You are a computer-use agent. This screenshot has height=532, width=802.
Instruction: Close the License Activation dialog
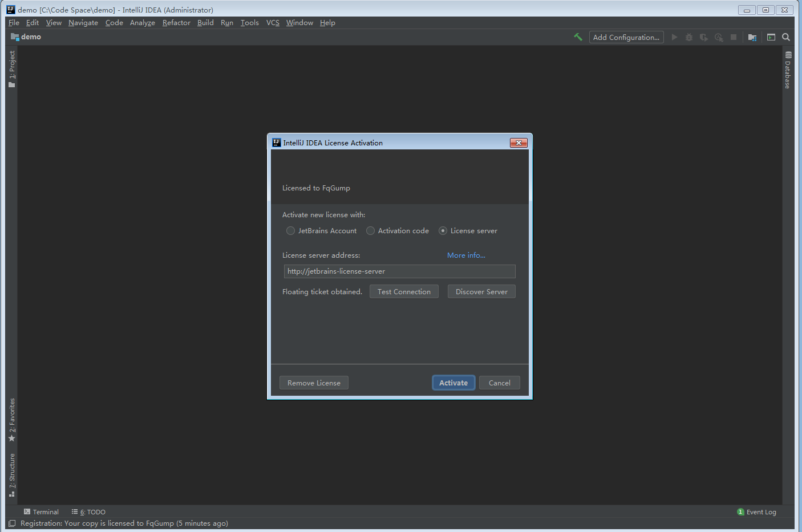(519, 143)
